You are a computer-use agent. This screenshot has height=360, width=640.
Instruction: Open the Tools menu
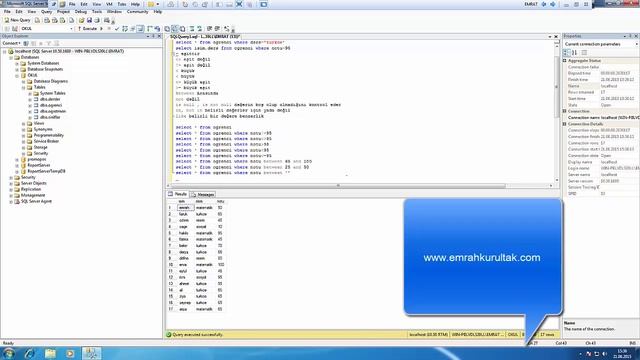tap(97, 12)
